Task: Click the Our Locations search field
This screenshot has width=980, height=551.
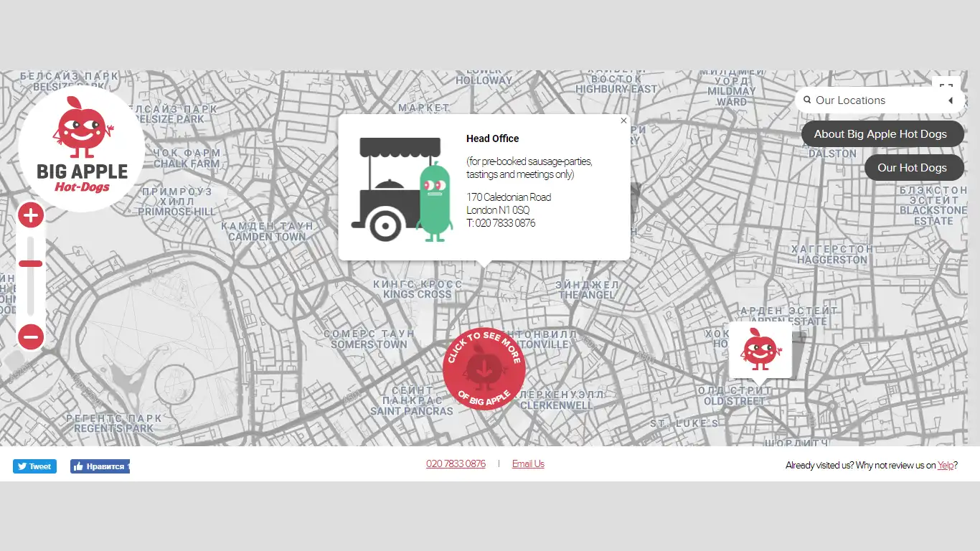Action: (880, 100)
